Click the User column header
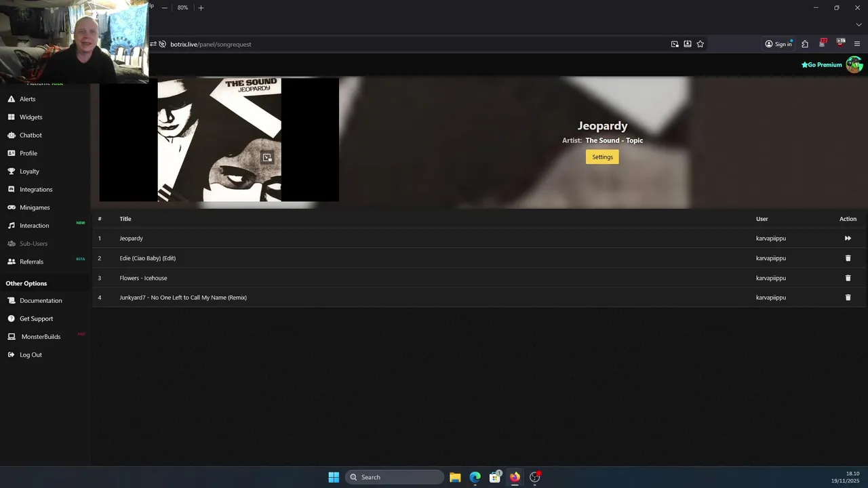 762,219
